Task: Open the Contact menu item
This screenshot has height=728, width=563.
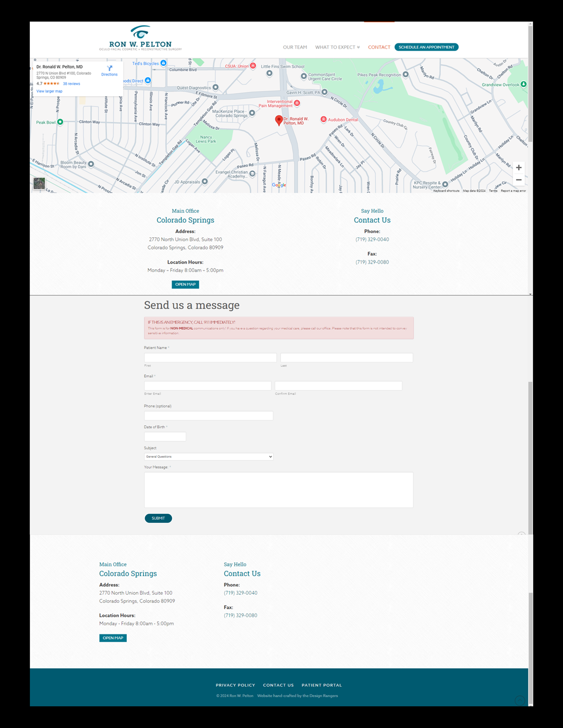Action: 379,47
